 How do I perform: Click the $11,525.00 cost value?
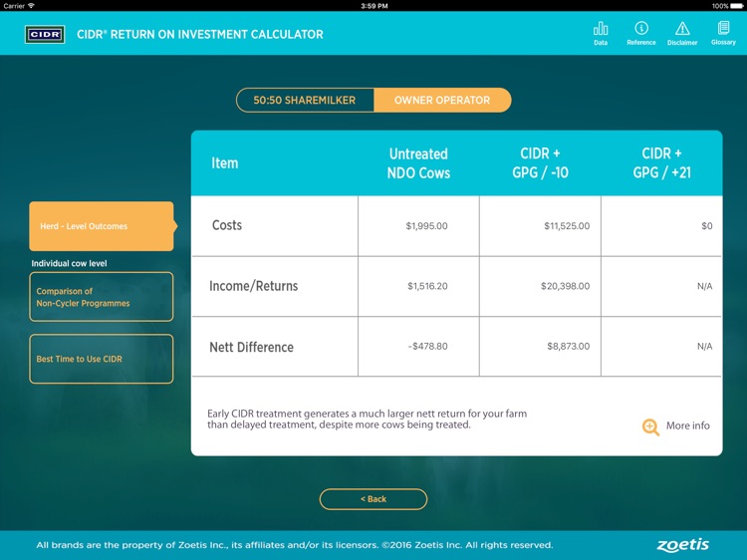pyautogui.click(x=567, y=226)
